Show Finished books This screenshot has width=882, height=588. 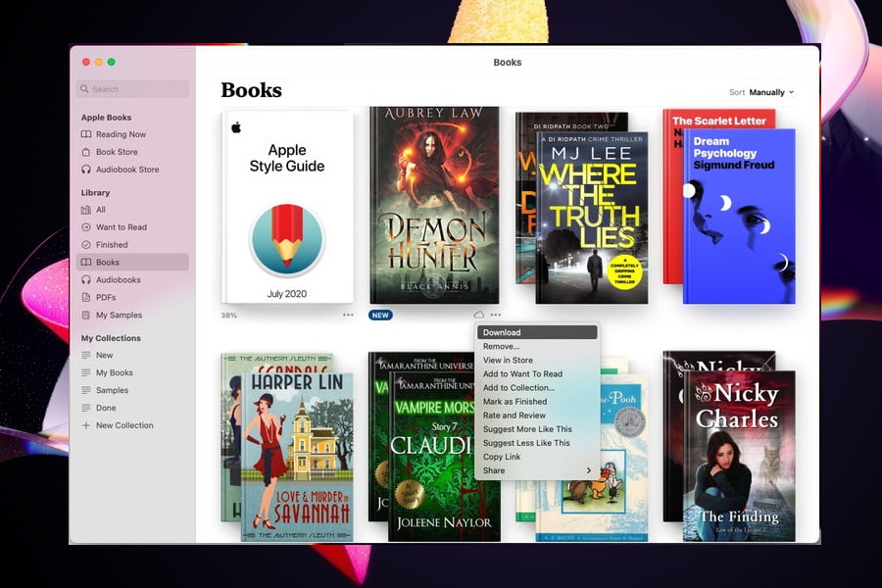pyautogui.click(x=110, y=244)
